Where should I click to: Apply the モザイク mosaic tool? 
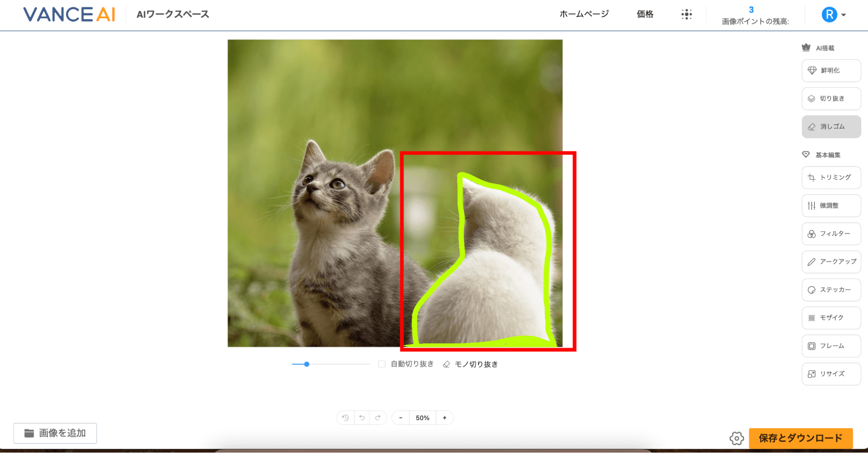point(831,318)
